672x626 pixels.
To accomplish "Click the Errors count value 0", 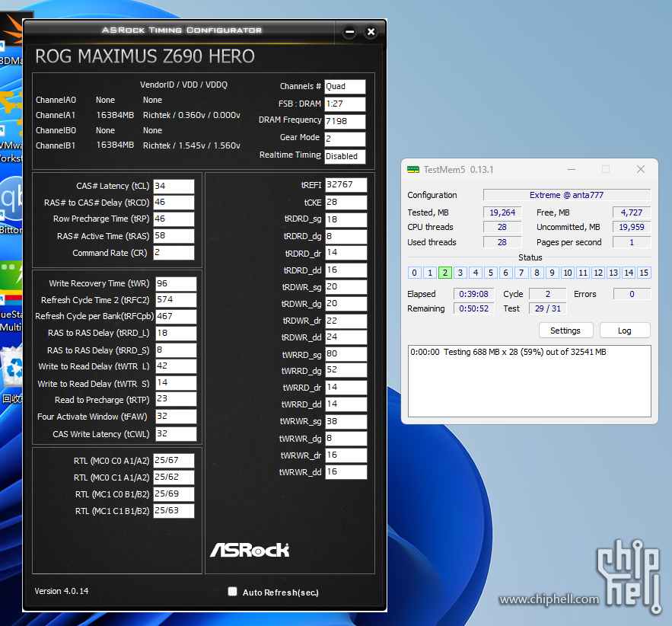I will pos(632,294).
